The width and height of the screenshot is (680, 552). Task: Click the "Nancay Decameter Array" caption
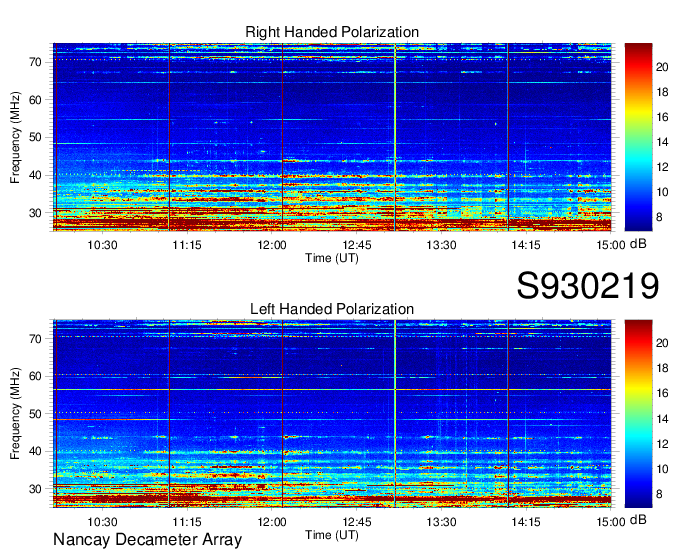click(x=147, y=540)
